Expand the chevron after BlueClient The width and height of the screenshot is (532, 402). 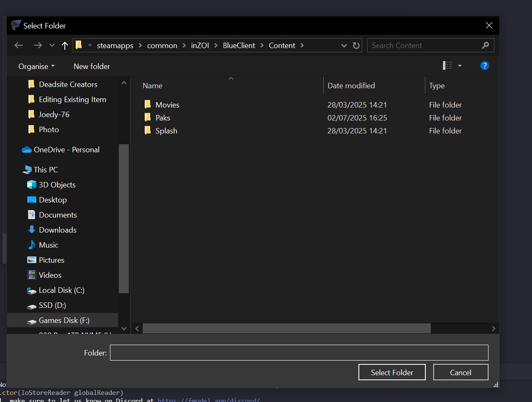262,45
